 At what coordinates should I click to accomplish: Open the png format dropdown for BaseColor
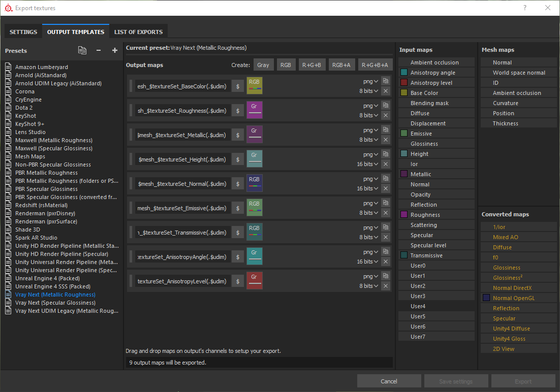[370, 81]
